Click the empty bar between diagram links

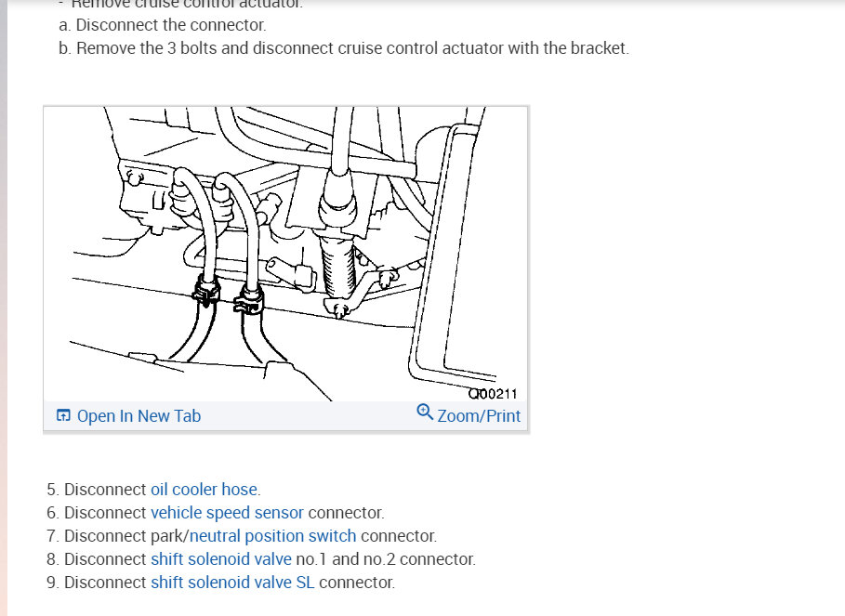(x=309, y=415)
